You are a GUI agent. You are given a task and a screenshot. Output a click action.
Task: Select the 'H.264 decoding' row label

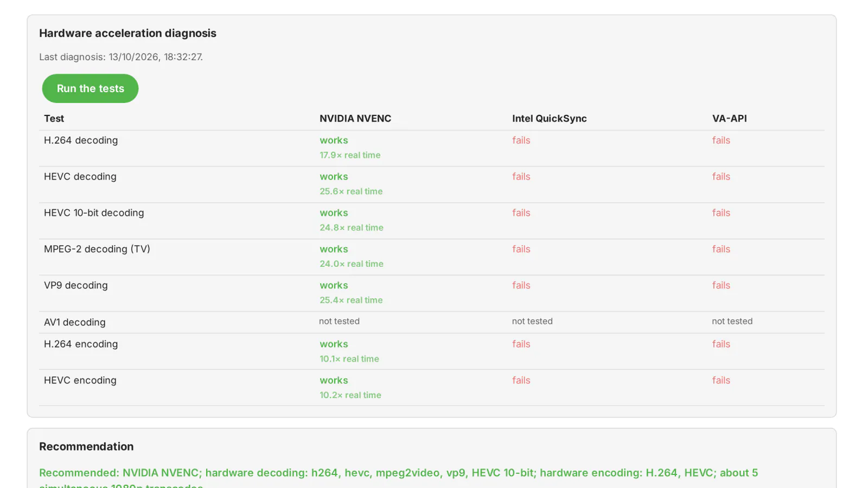(81, 140)
